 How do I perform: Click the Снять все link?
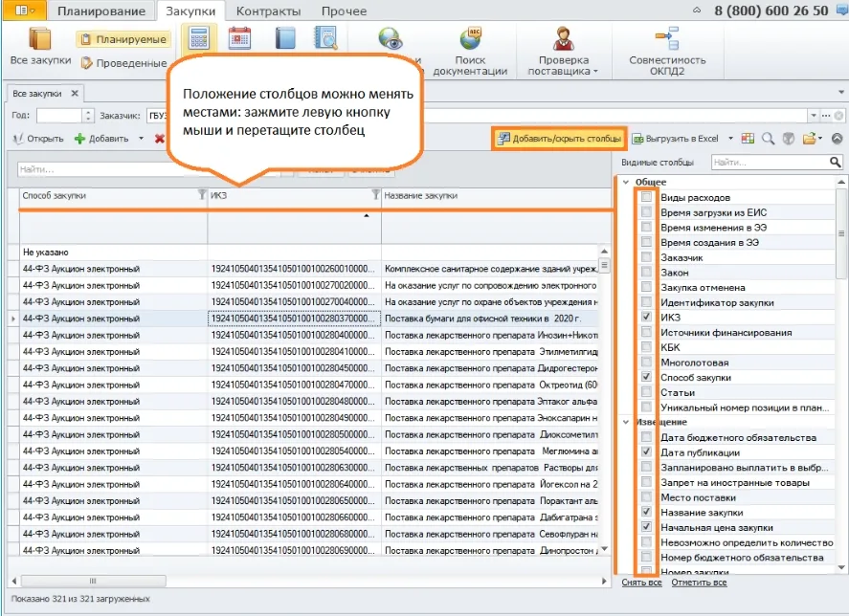tap(641, 583)
